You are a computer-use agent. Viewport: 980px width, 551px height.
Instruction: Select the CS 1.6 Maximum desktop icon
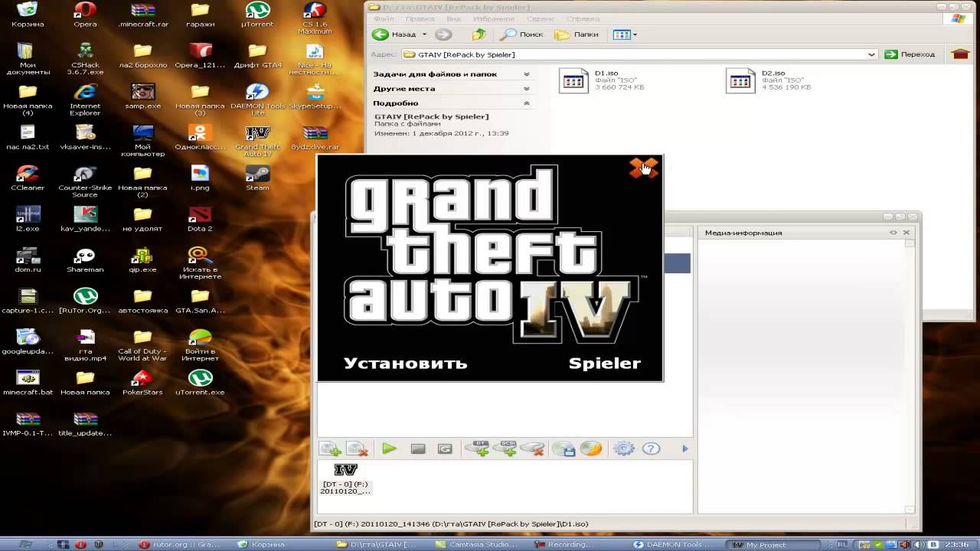tap(315, 18)
